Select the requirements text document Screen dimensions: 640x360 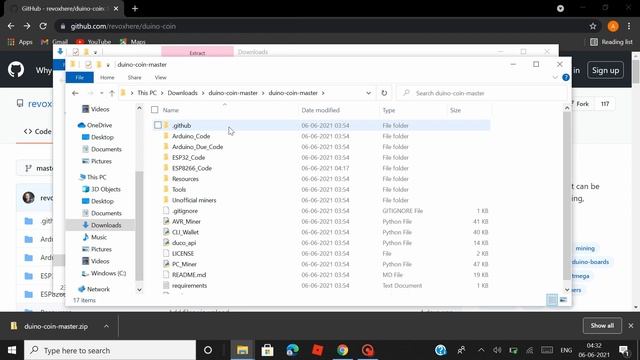point(189,285)
